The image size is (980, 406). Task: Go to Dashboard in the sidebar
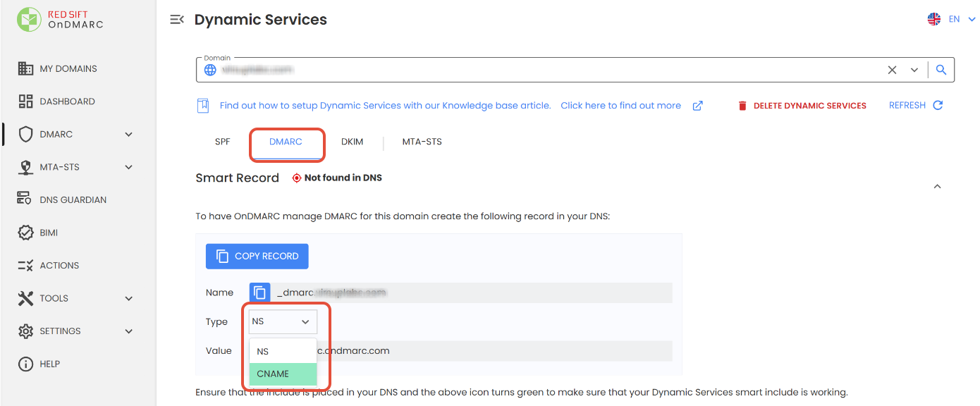coord(67,101)
